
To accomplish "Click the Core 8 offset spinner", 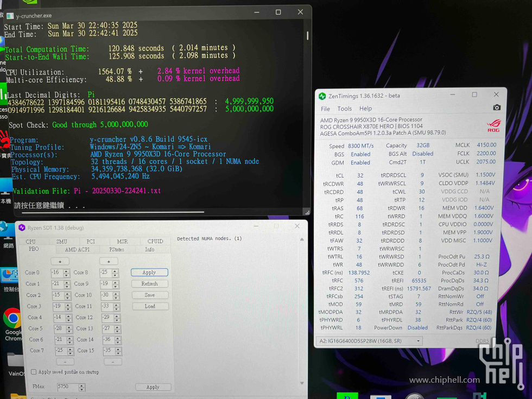I will click(x=109, y=273).
